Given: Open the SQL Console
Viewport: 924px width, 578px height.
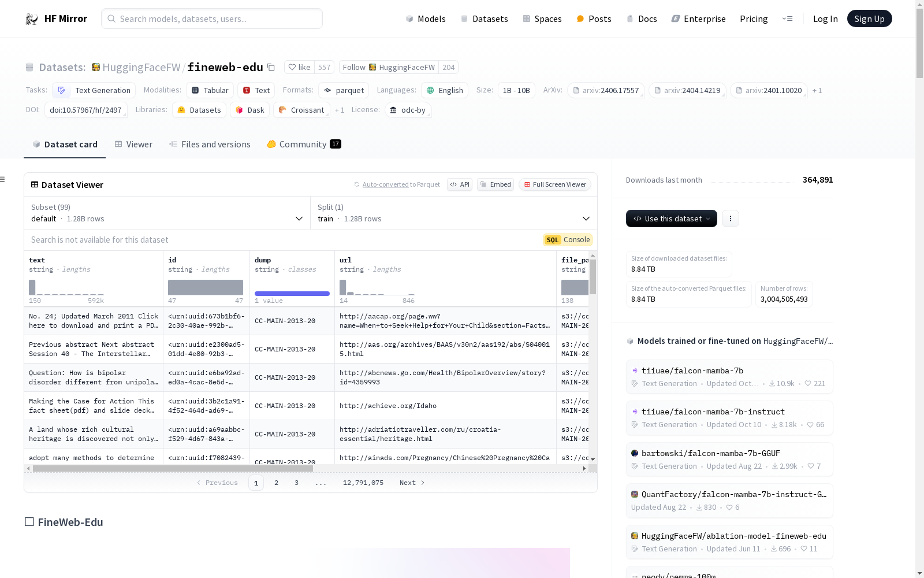Looking at the screenshot, I should 567,239.
